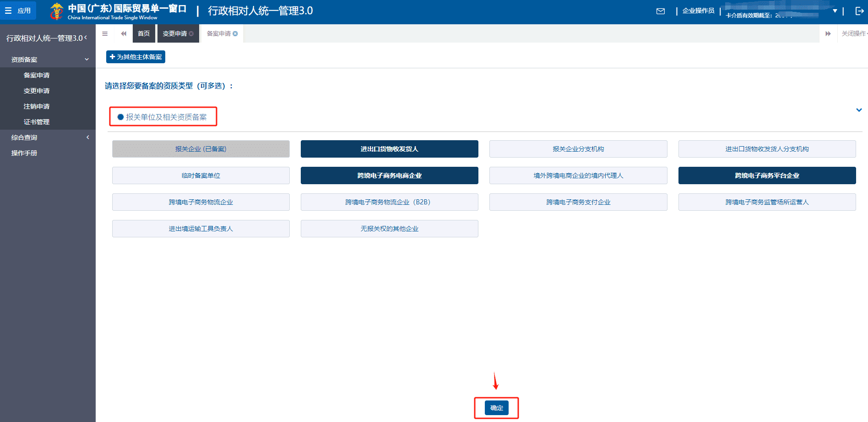
Task: Open 注销申请 in the sidebar
Action: pyautogui.click(x=37, y=106)
